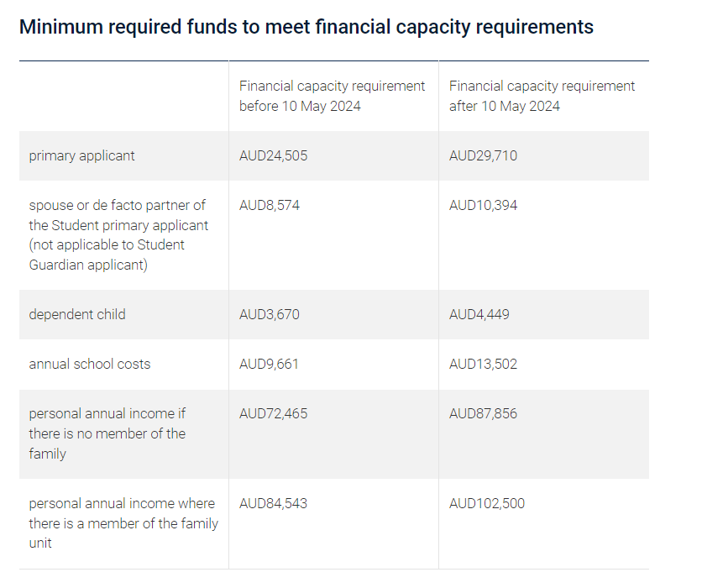Select the 'before 10 May 2024' column header
Viewport: 702px width, 588px height.
pos(332,96)
